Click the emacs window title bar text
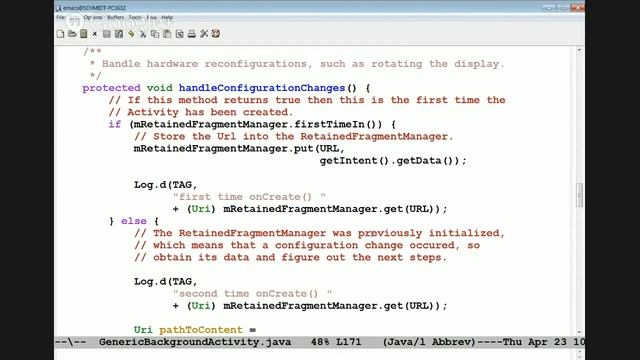The image size is (640, 360). coord(94,8)
